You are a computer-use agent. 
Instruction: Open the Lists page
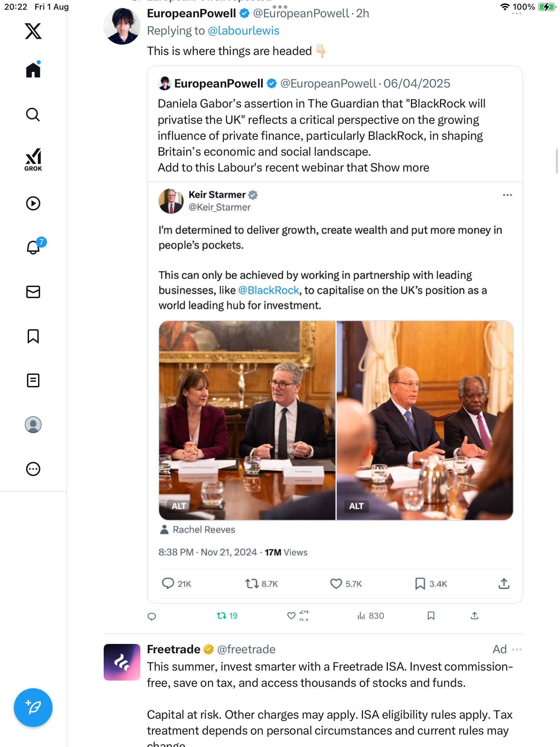tap(33, 380)
